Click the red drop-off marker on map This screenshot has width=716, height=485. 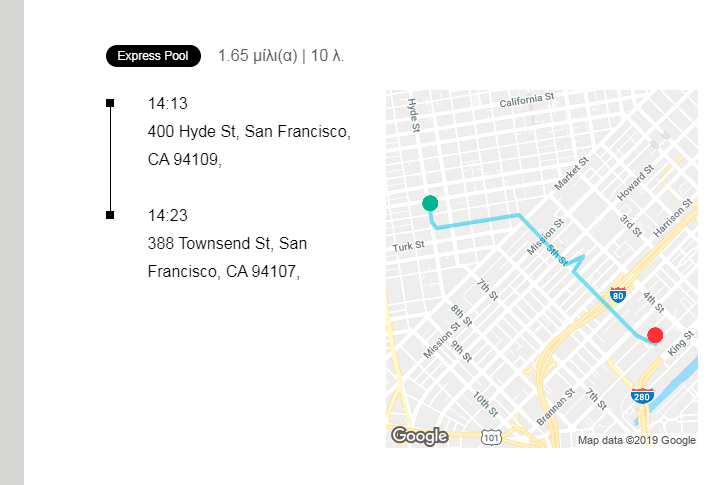[655, 335]
